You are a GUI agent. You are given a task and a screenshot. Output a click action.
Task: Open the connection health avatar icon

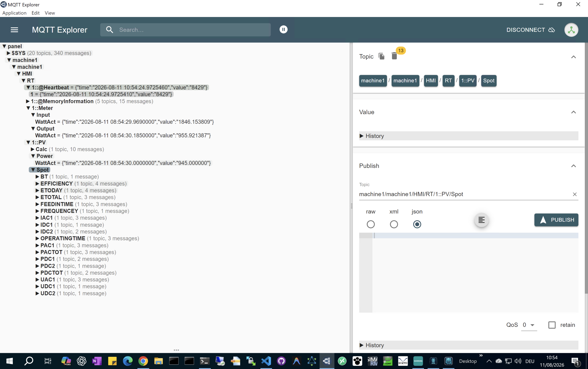tap(571, 30)
